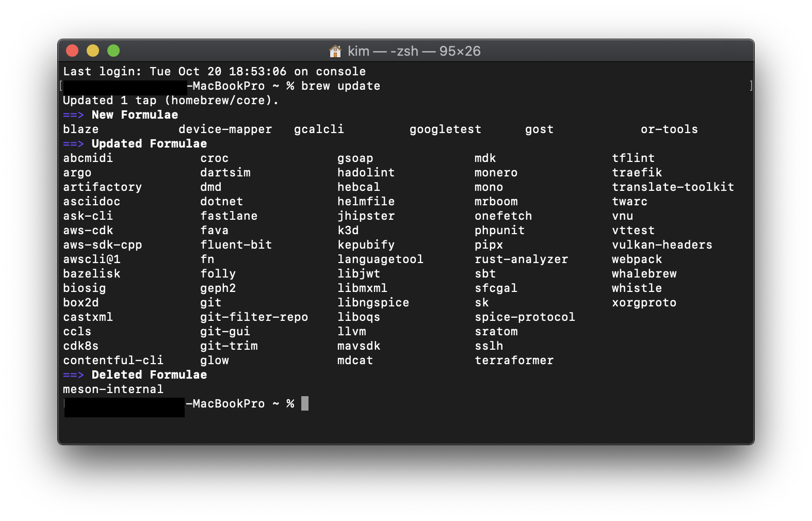Click the 'Deleted Formulae' heading
The height and width of the screenshot is (521, 812).
(x=149, y=375)
